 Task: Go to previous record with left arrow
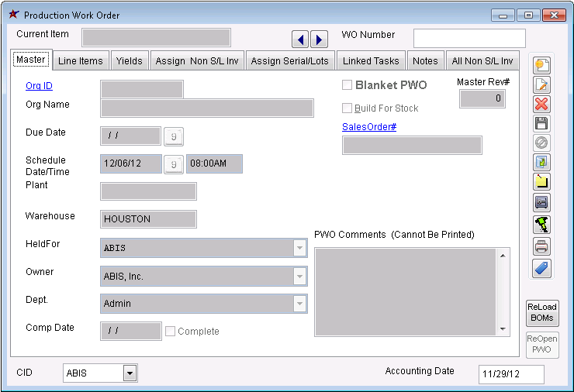click(x=301, y=40)
